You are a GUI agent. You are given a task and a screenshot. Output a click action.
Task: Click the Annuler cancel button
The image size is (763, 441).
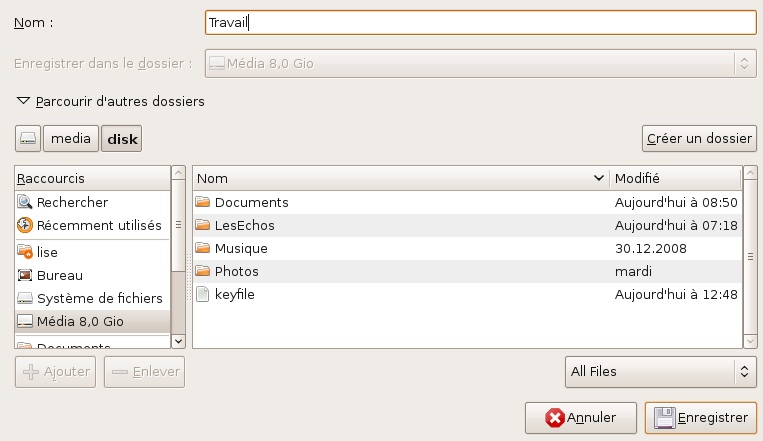tap(580, 418)
